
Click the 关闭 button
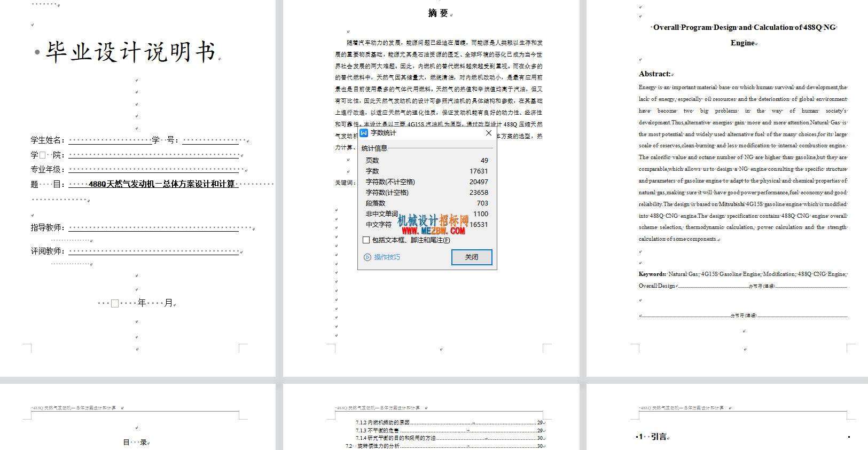472,257
